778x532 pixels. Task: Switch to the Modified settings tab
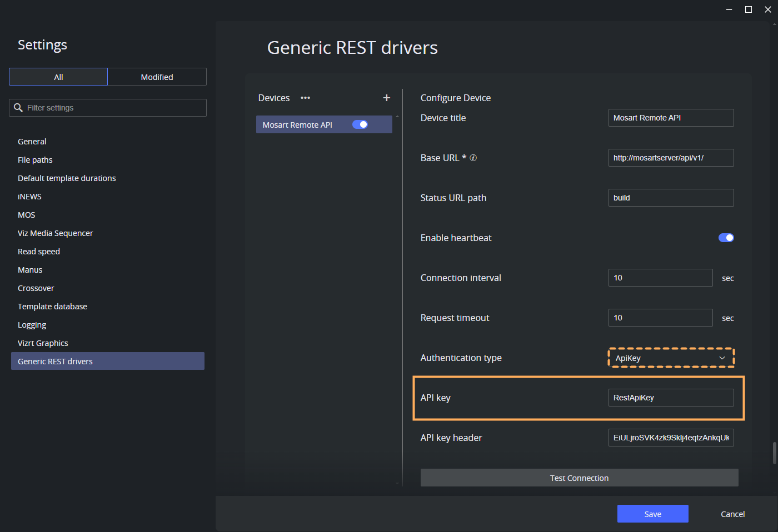[x=157, y=77]
